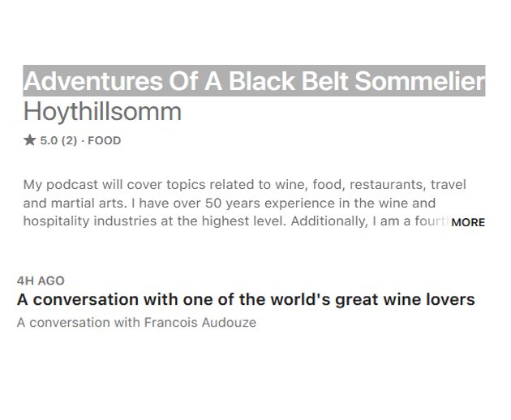
Task: Click the (2) review count
Action: (x=70, y=140)
